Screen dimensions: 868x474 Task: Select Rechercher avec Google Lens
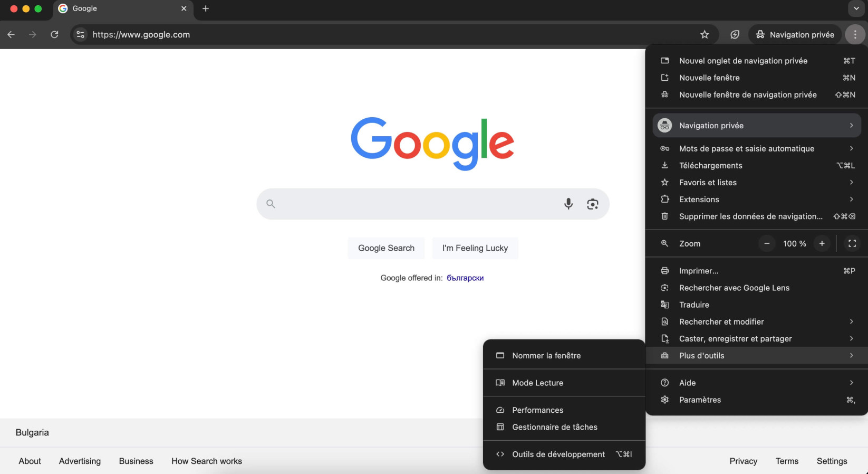[x=757, y=288]
